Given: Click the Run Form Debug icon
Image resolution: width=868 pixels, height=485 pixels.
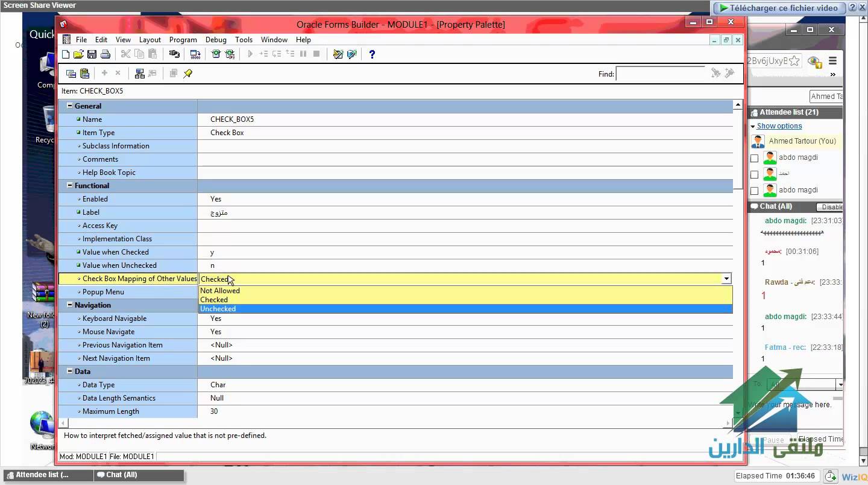Looking at the screenshot, I should tap(230, 54).
